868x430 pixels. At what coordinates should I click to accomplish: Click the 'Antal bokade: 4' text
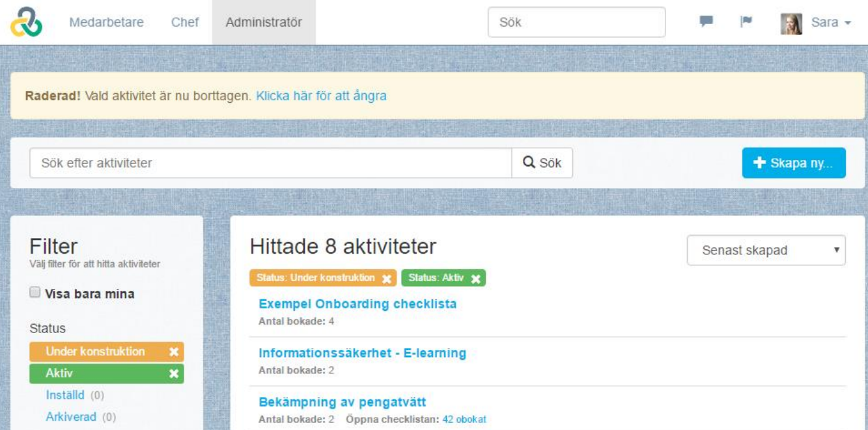(x=296, y=321)
